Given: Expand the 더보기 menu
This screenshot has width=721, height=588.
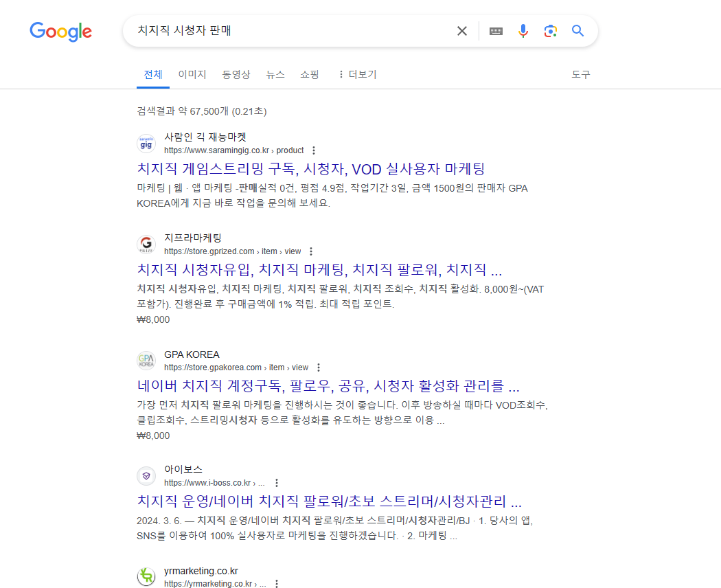Looking at the screenshot, I should point(357,75).
